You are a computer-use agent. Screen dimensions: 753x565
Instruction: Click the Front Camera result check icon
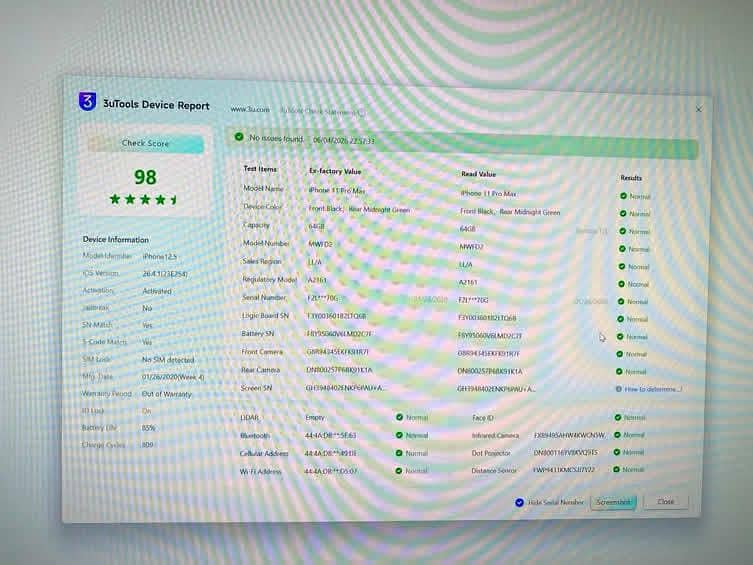click(x=619, y=354)
